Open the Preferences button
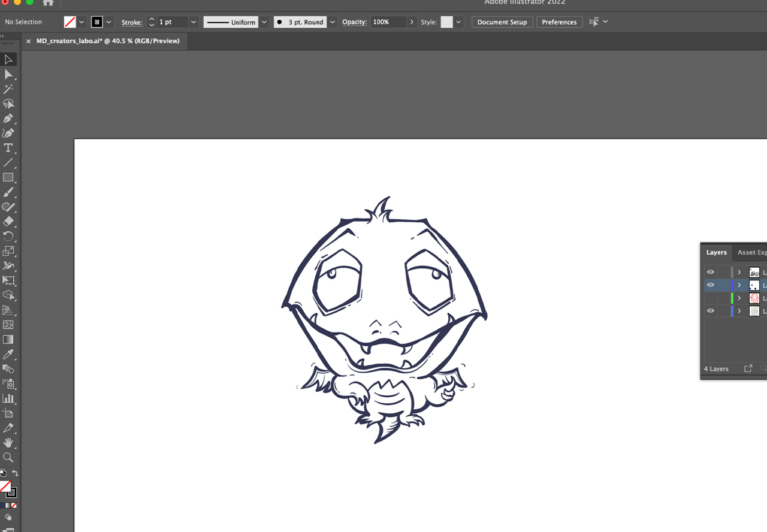This screenshot has width=767, height=532. tap(559, 22)
